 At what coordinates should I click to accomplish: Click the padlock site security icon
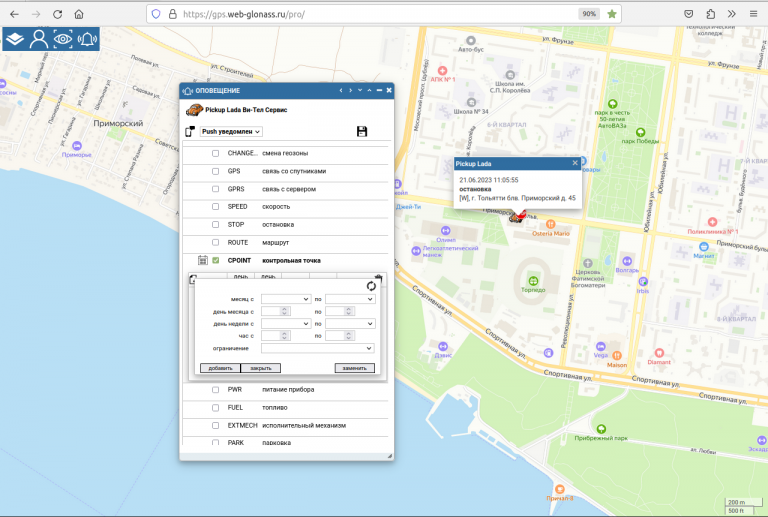click(x=172, y=14)
